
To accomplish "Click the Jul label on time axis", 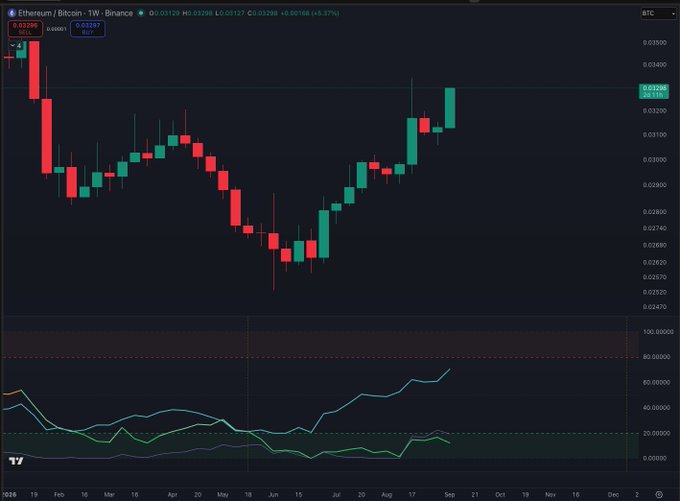I will tap(336, 494).
